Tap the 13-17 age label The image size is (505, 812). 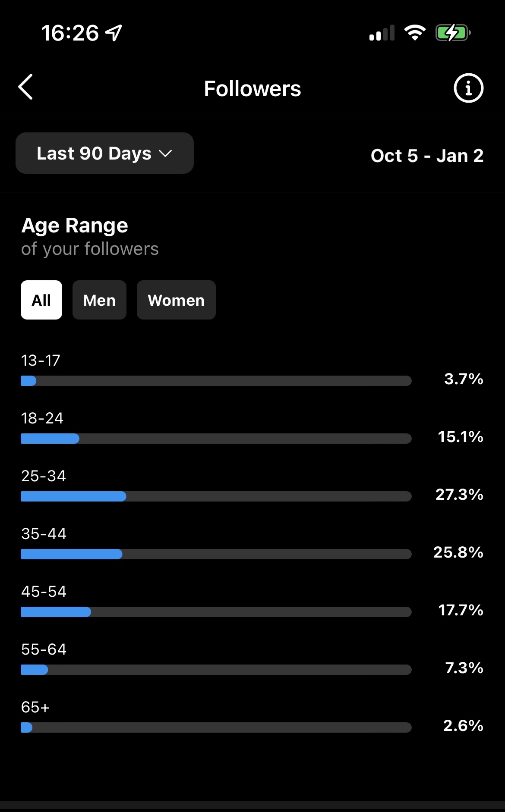coord(41,361)
